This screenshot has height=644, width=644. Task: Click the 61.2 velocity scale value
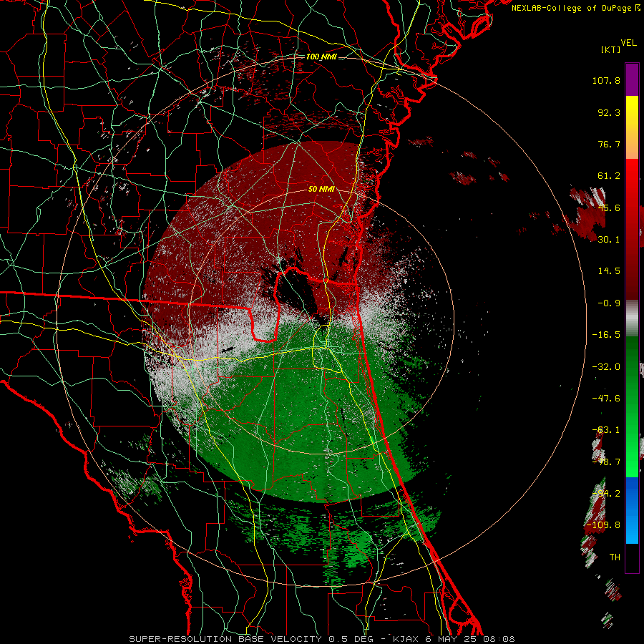[x=609, y=176]
